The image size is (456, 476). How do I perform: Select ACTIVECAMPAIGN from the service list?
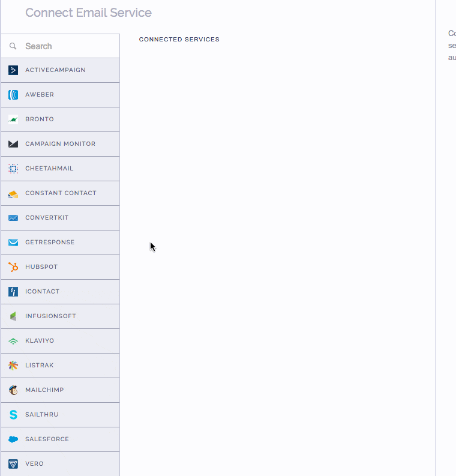(61, 70)
